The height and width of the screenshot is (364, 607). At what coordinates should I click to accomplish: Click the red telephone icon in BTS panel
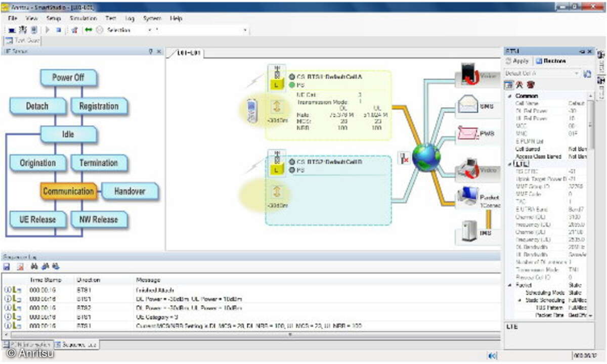pos(531,85)
